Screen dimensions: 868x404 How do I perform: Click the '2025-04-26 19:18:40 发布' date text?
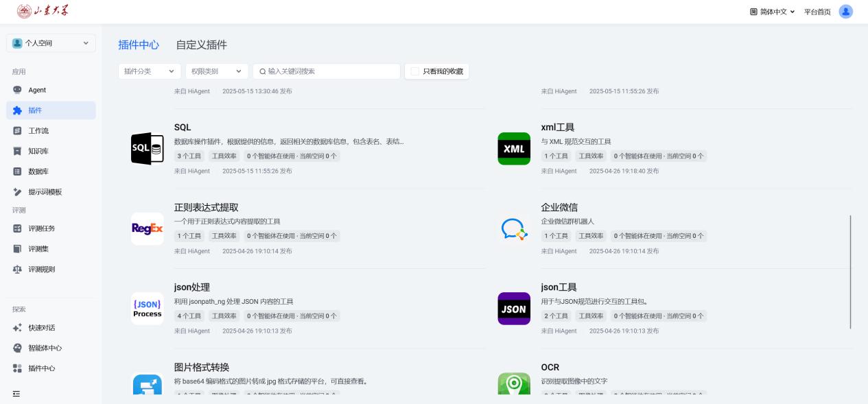[624, 171]
